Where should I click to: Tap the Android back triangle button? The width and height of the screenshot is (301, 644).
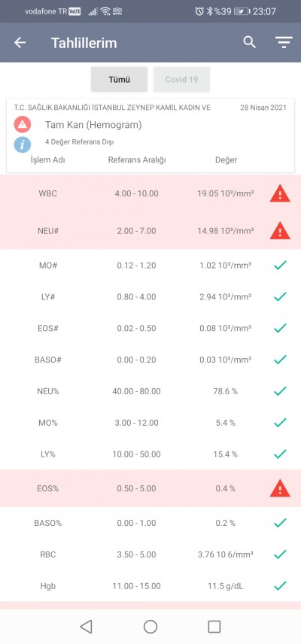click(87, 627)
